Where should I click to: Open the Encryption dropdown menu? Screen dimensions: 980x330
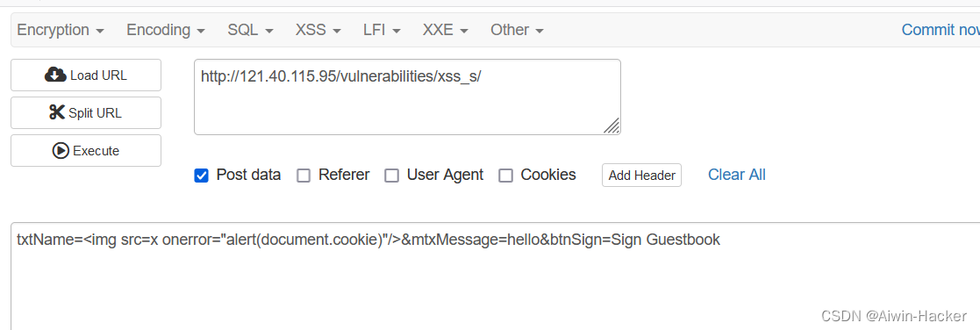60,29
